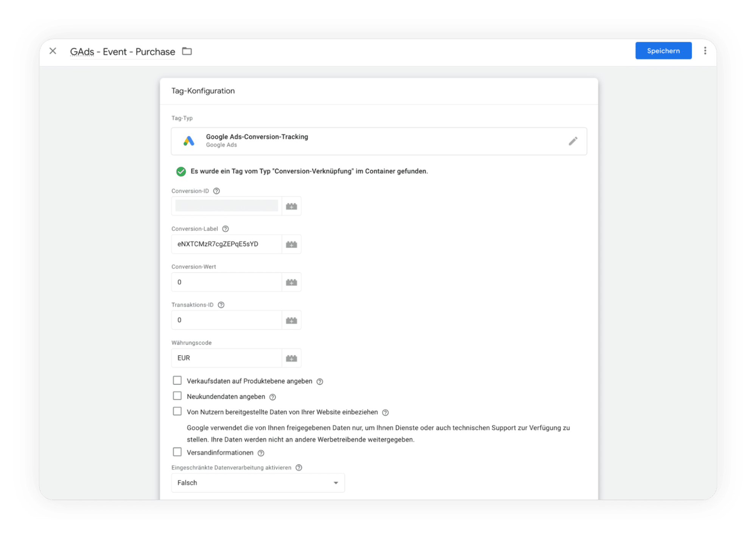
Task: Show help for Eingeschränkte Datenverarbeitung aktivieren
Action: tap(299, 468)
